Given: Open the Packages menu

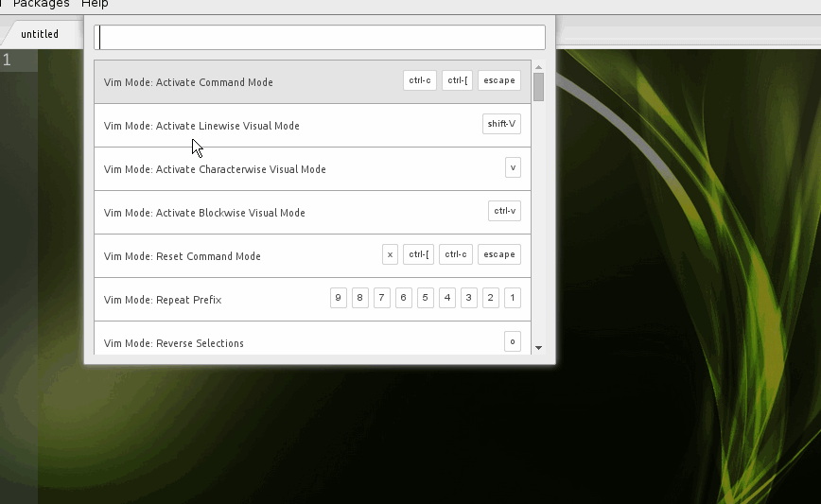Looking at the screenshot, I should [42, 4].
